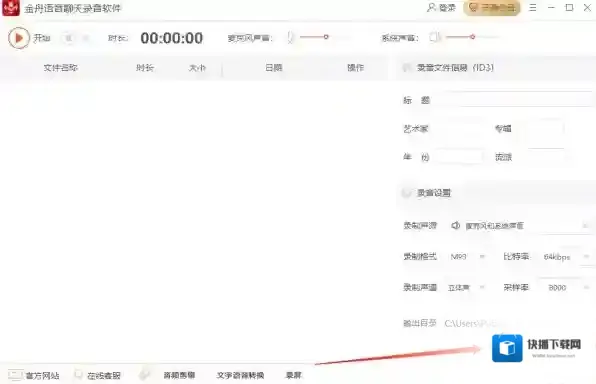Viewport: 596px width, 384px height.
Task: Click the 登录 login button
Action: click(441, 7)
